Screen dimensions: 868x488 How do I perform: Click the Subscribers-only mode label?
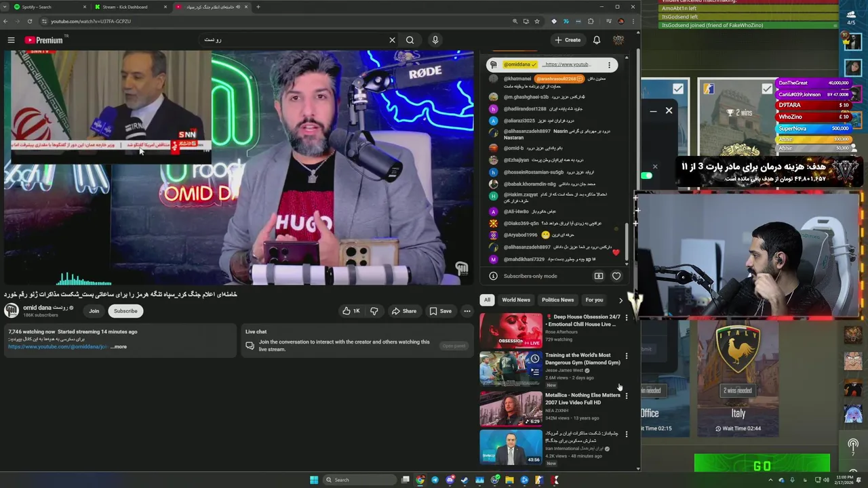click(x=530, y=276)
